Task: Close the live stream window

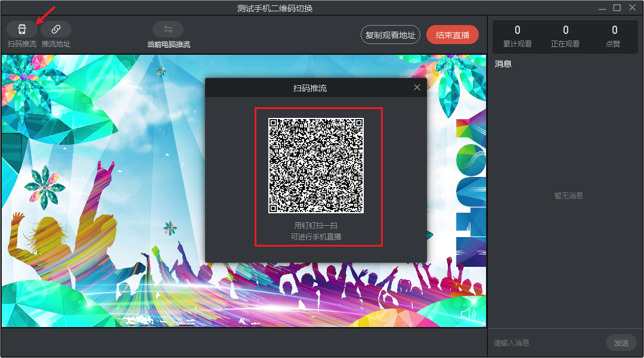Action: pyautogui.click(x=633, y=8)
